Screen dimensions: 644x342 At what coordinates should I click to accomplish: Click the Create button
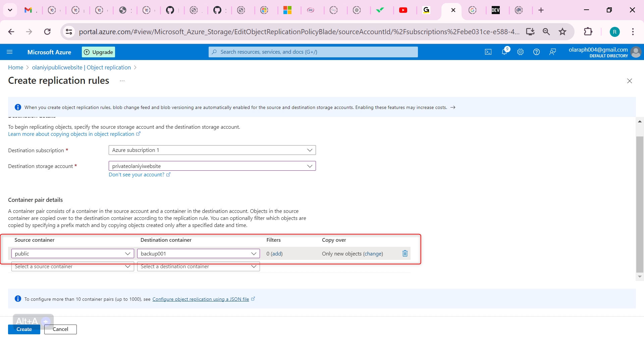pos(24,329)
